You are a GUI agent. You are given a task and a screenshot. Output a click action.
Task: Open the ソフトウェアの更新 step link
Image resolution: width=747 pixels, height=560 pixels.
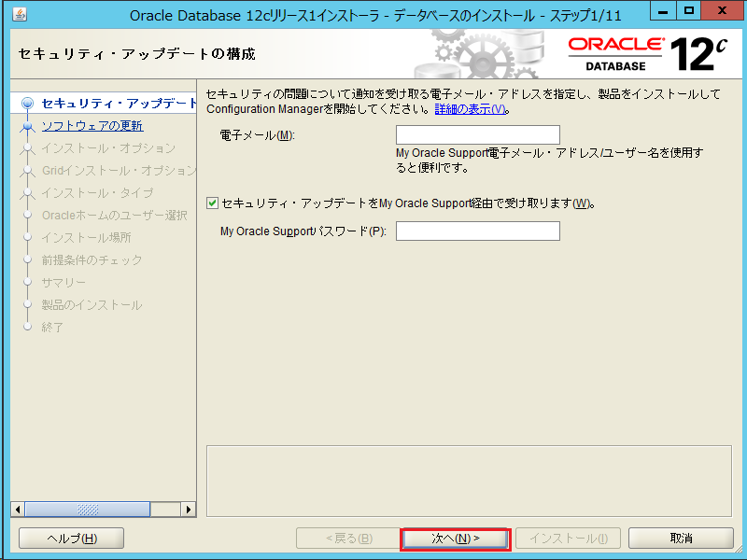92,126
